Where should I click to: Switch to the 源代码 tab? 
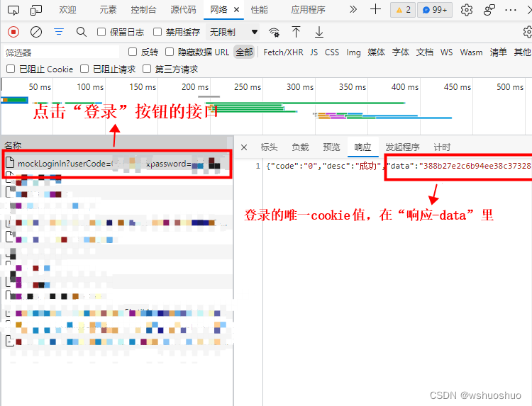pyautogui.click(x=183, y=10)
